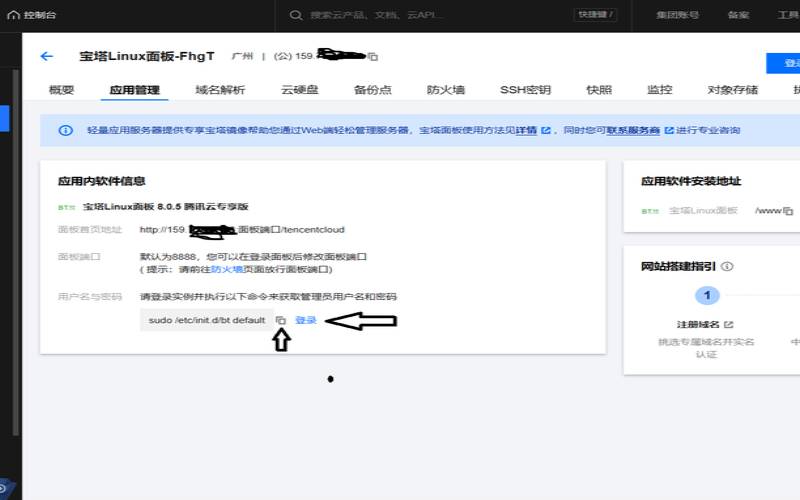This screenshot has width=800, height=500.
Task: Copy the public IP address
Action: (373, 57)
